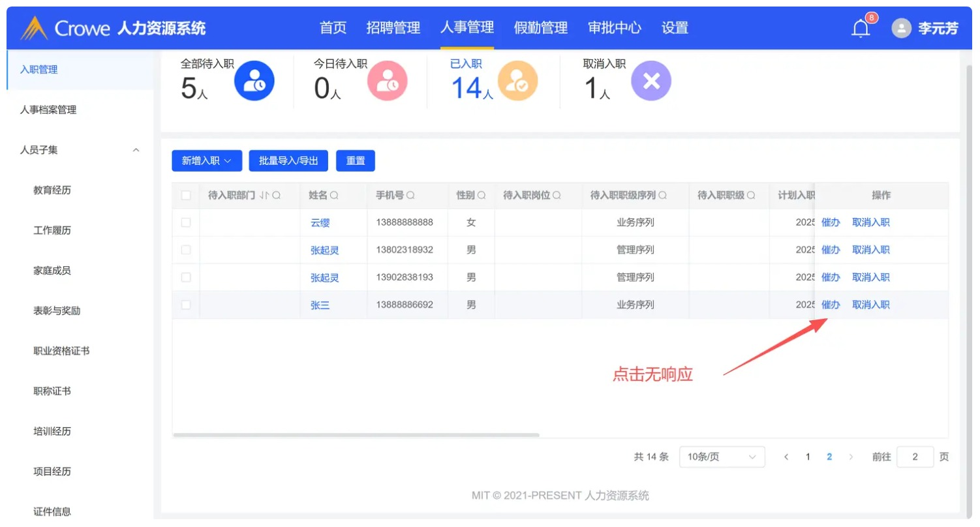The image size is (980, 527).
Task: Collapse the 人员子集 sidebar group
Action: [136, 150]
